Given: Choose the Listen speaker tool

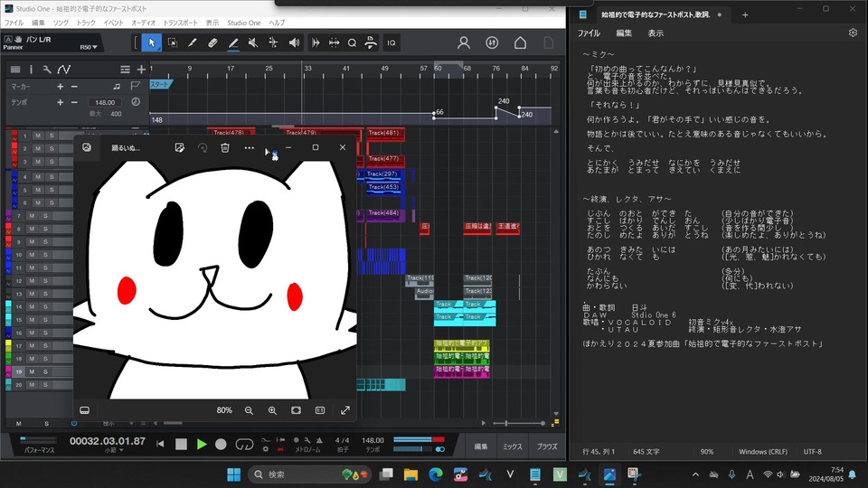Looking at the screenshot, I should tap(294, 42).
